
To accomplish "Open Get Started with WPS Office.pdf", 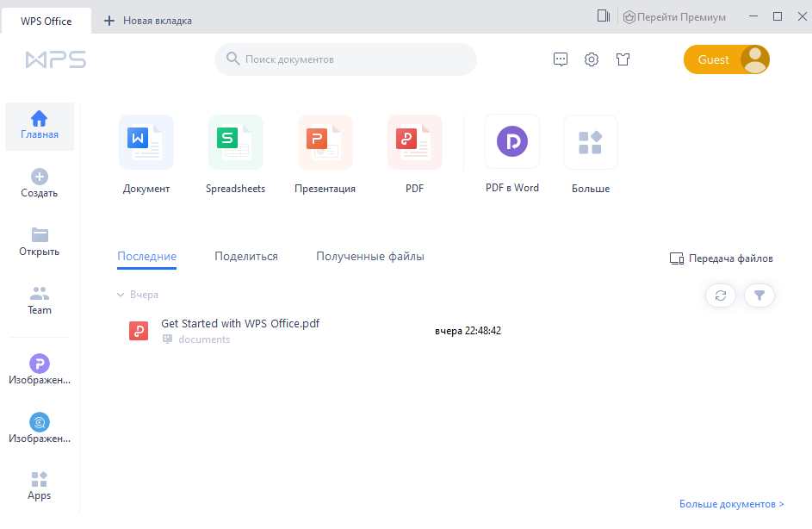I will coord(239,323).
